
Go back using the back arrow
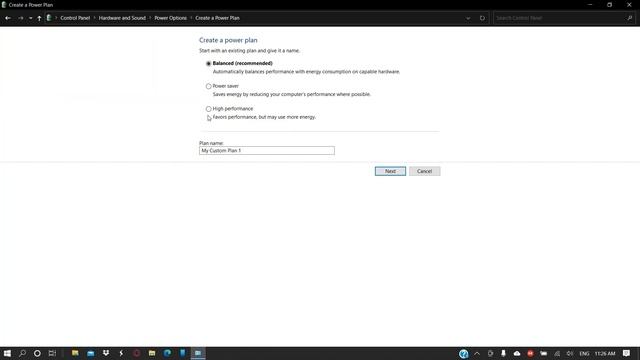(x=8, y=18)
